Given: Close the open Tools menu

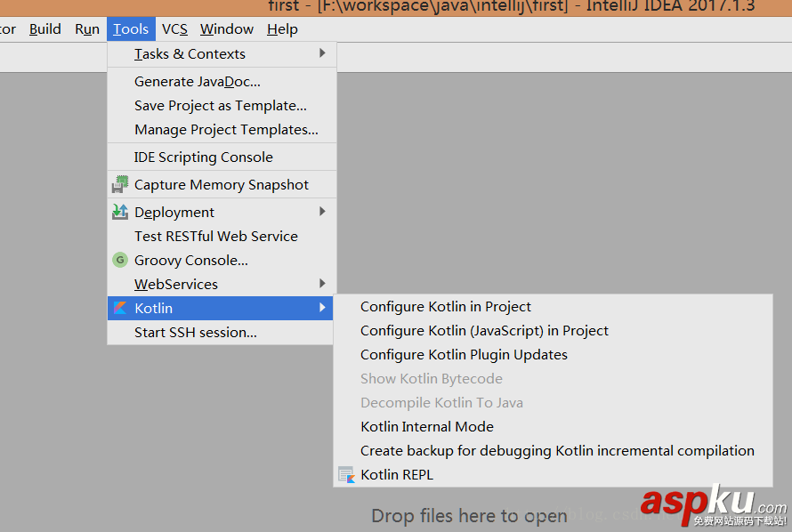Looking at the screenshot, I should (x=131, y=29).
